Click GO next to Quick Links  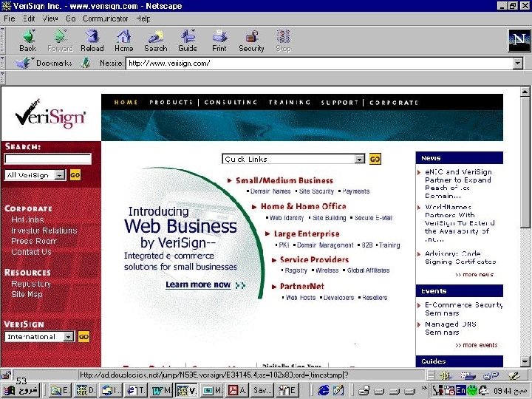375,159
